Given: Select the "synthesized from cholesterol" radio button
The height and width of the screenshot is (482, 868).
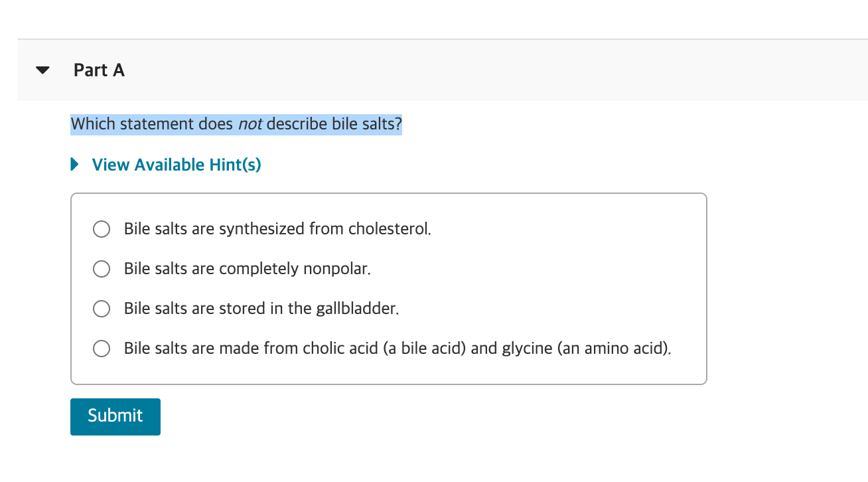Looking at the screenshot, I should click(x=102, y=229).
